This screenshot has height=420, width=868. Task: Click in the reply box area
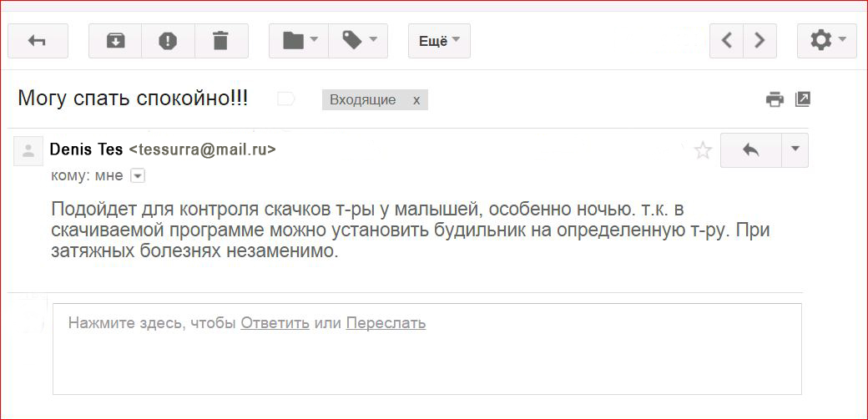(x=426, y=349)
